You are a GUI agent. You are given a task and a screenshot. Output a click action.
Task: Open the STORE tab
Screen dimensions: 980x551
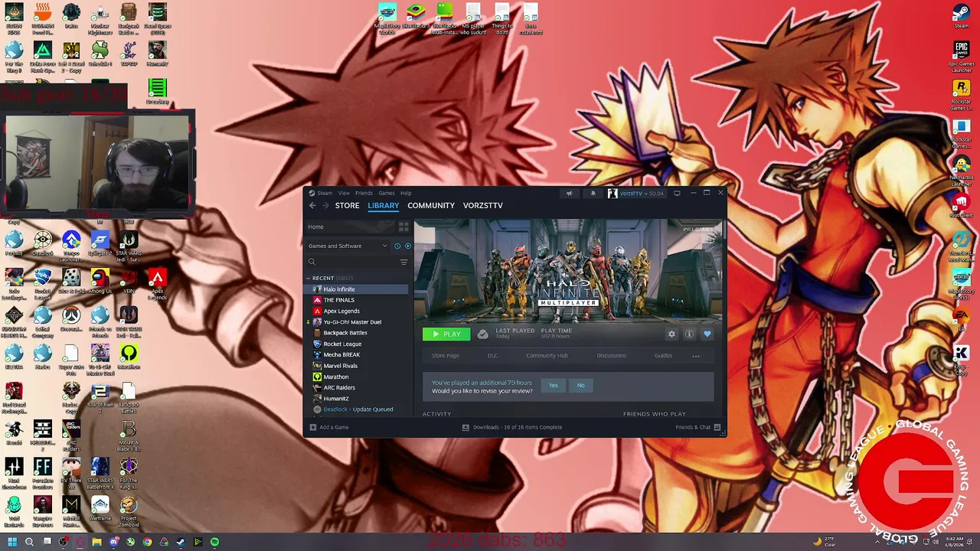click(x=347, y=205)
